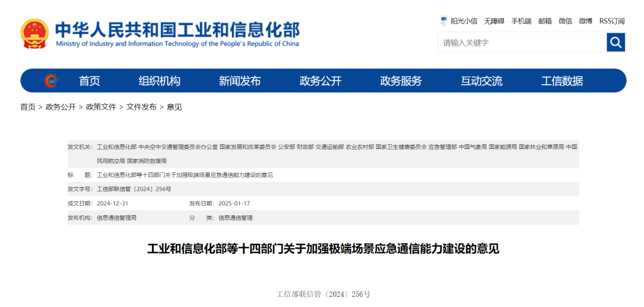Open the 邮箱 mailbox link
Image resolution: width=644 pixels, height=307 pixels.
[x=545, y=21]
